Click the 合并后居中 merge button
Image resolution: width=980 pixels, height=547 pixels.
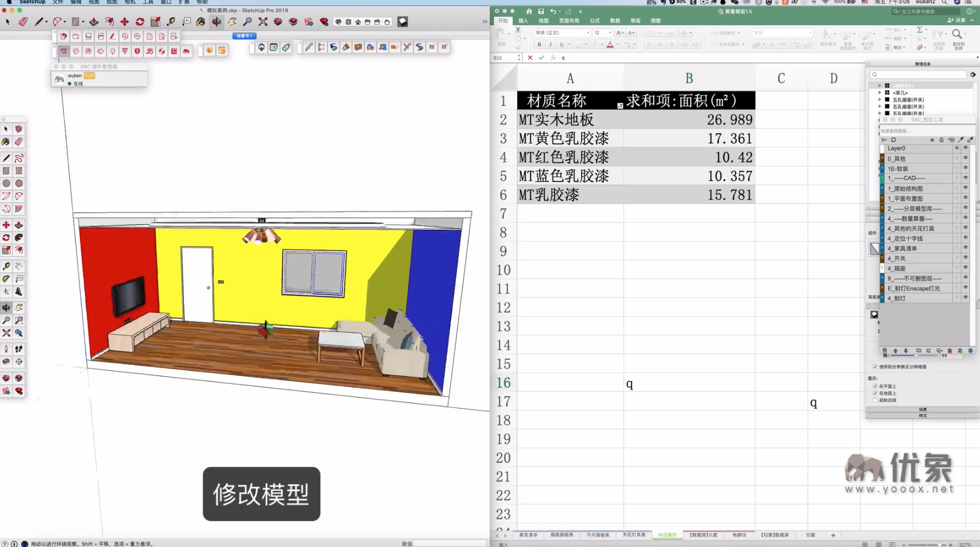728,45
